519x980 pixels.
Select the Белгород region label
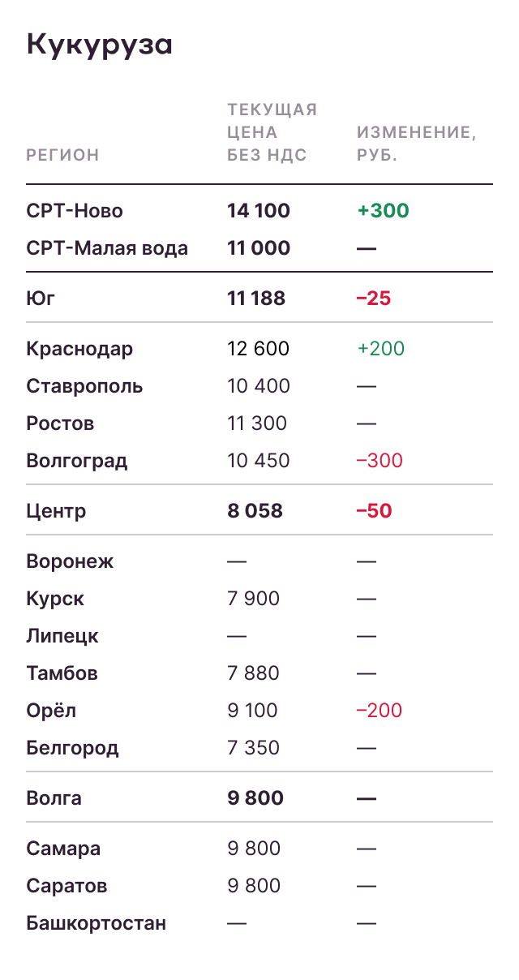tap(72, 748)
